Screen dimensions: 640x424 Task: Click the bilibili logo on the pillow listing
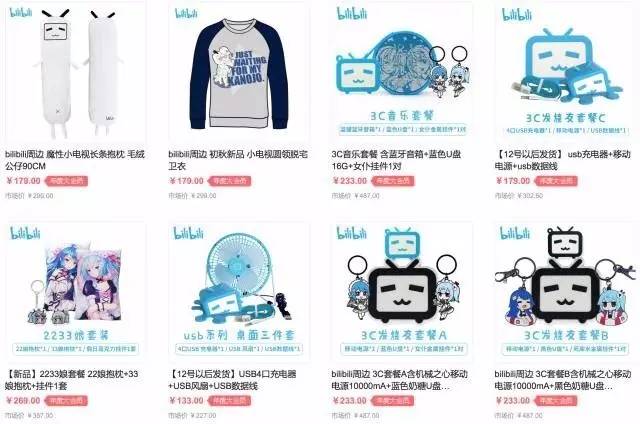[20, 12]
